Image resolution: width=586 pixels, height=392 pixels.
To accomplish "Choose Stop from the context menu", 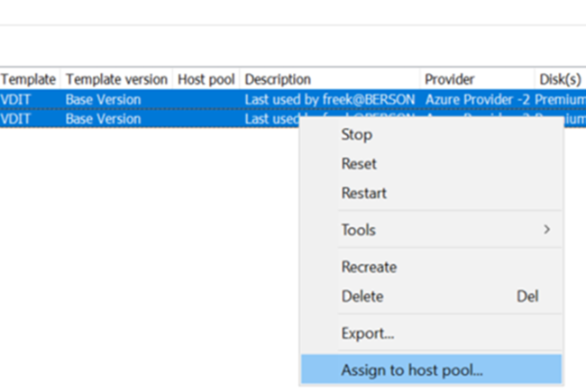I will (x=357, y=135).
